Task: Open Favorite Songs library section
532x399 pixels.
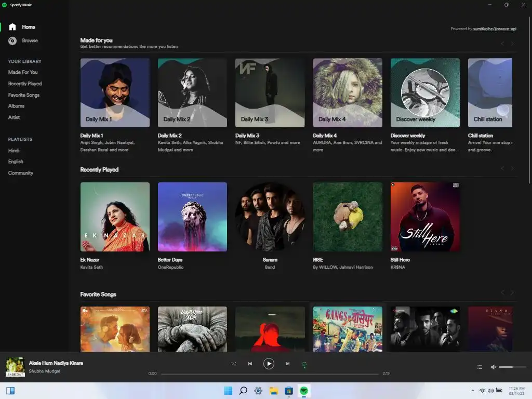Action: (x=24, y=95)
